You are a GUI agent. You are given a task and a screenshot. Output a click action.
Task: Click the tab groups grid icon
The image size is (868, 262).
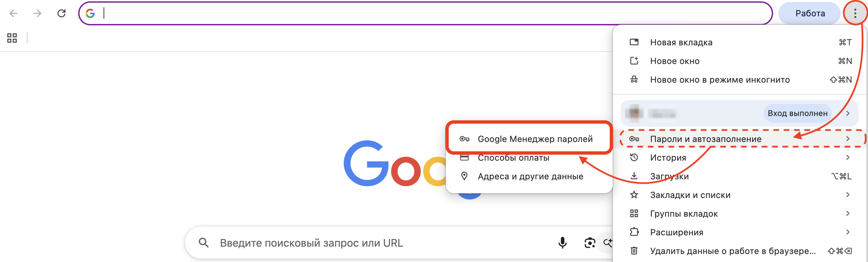coord(12,38)
